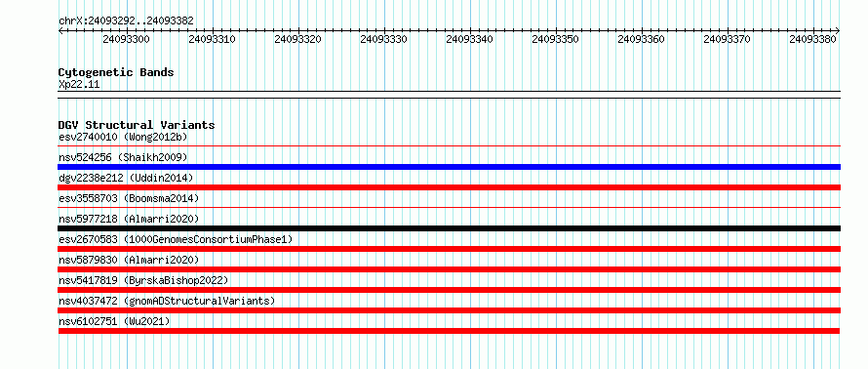Click ruler position 24093340

(469, 39)
